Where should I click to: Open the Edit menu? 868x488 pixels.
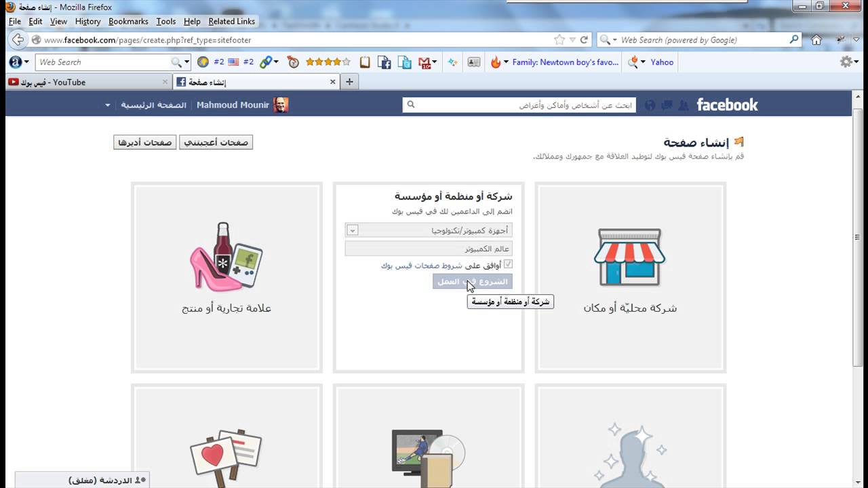click(35, 21)
